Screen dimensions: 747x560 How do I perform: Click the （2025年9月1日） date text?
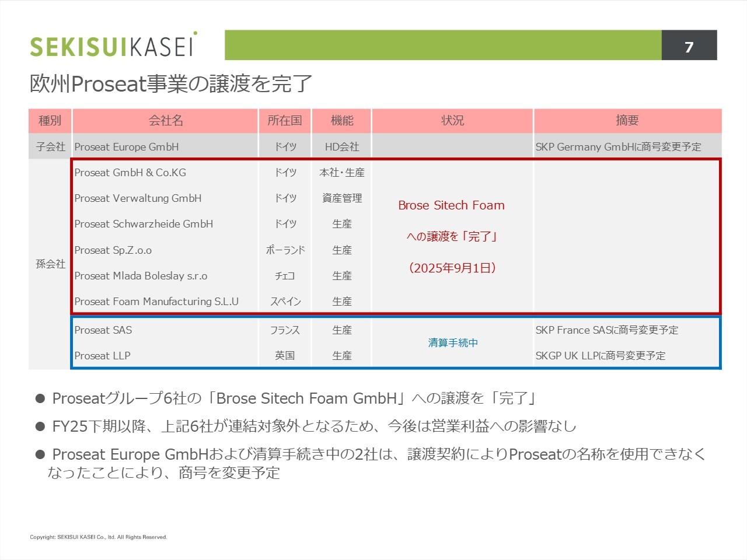pos(452,268)
